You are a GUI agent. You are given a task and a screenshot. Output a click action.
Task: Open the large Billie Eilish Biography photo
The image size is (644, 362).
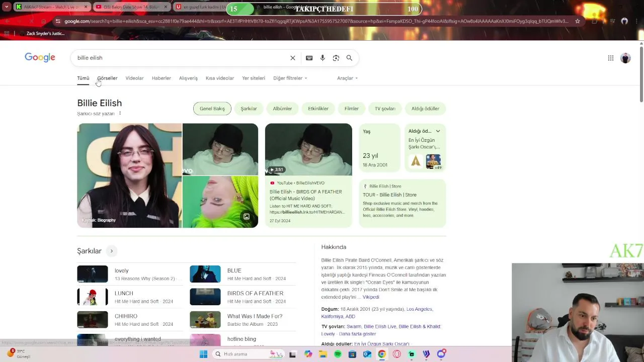click(129, 175)
